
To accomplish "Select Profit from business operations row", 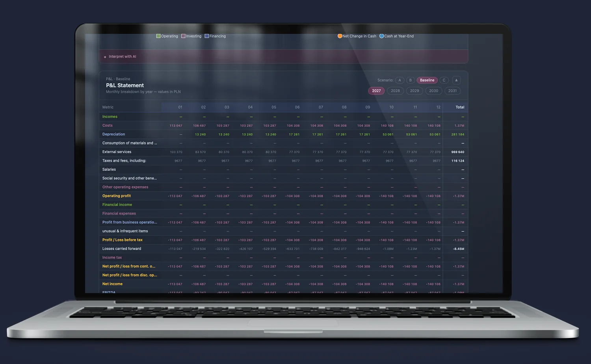I will pos(130,222).
